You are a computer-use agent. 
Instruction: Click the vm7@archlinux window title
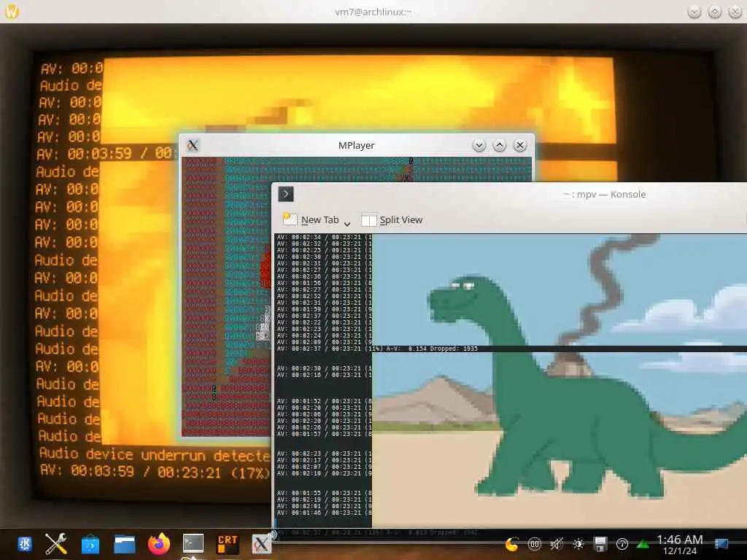point(373,12)
